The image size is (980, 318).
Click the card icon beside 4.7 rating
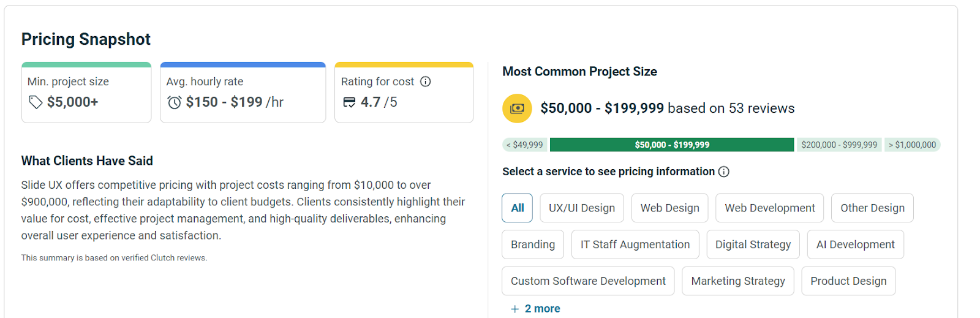(349, 102)
